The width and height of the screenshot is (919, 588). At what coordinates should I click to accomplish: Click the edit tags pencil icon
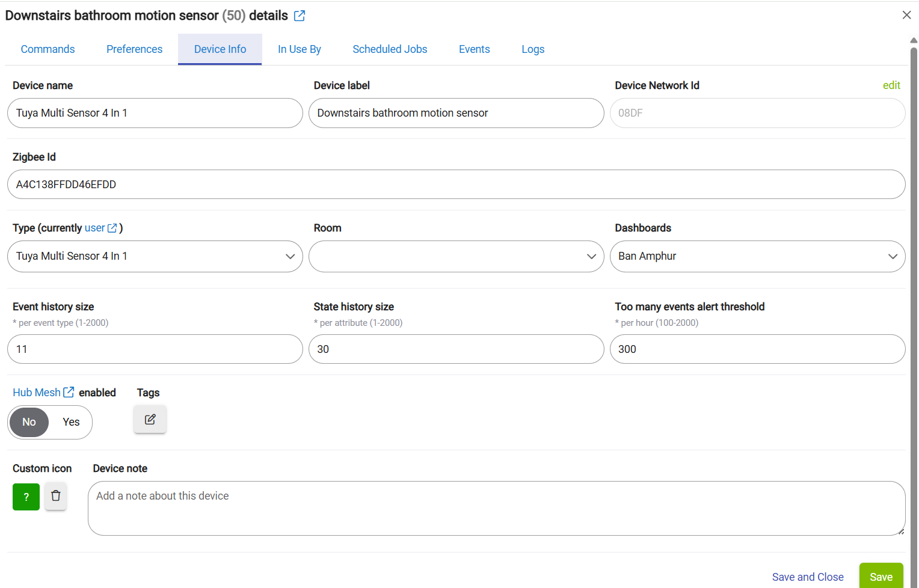[x=150, y=419]
